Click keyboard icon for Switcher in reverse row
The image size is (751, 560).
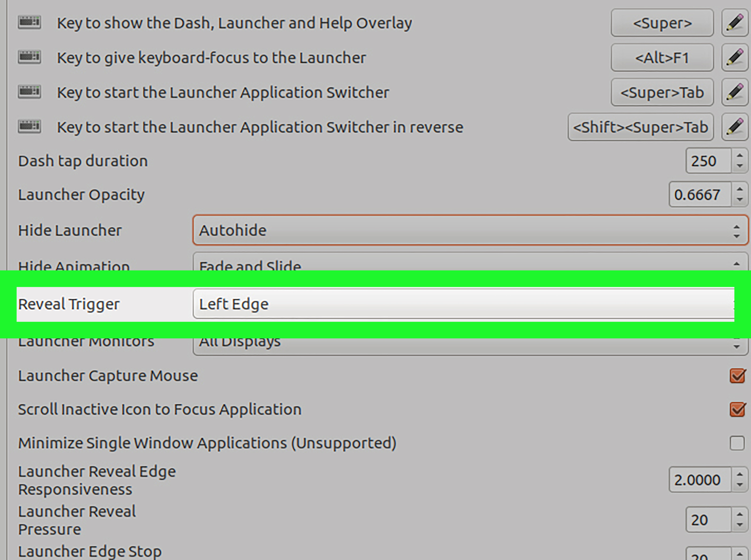30,127
